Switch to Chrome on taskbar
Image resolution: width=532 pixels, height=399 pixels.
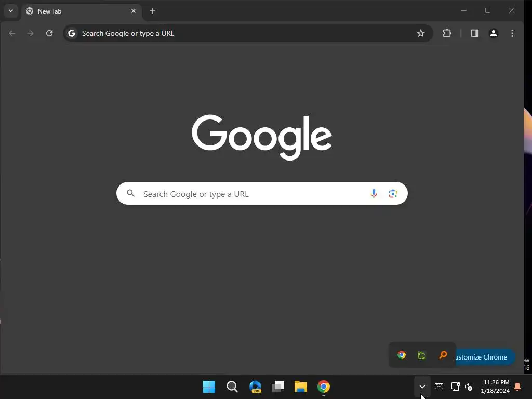coord(323,387)
